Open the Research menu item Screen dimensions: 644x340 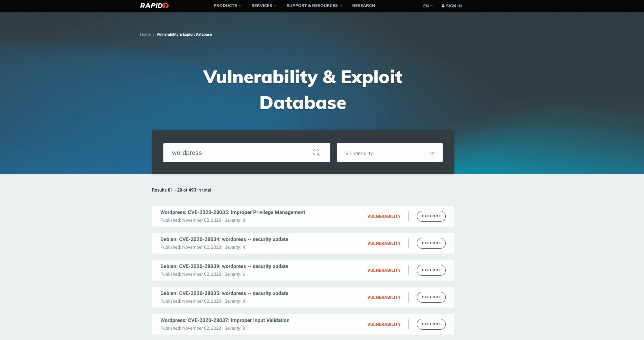point(363,6)
